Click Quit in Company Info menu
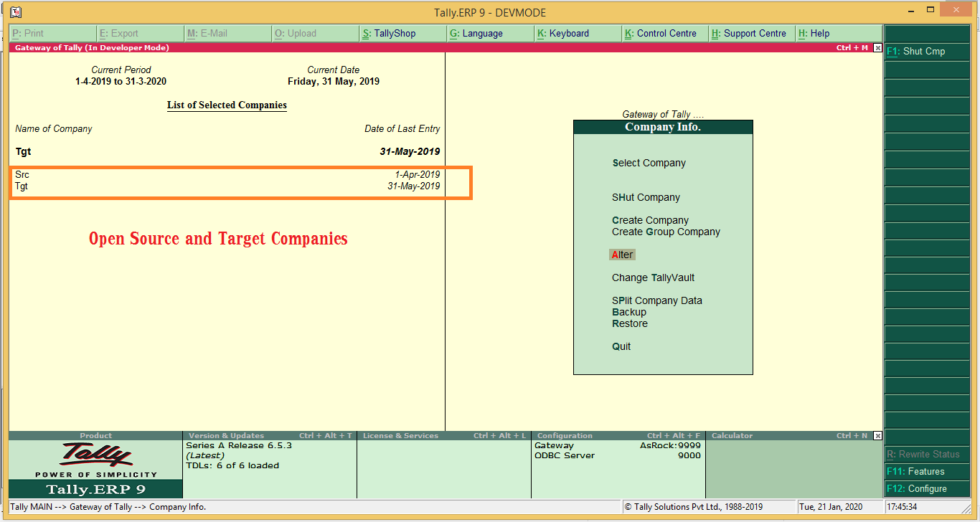The height and width of the screenshot is (522, 980). click(x=621, y=346)
